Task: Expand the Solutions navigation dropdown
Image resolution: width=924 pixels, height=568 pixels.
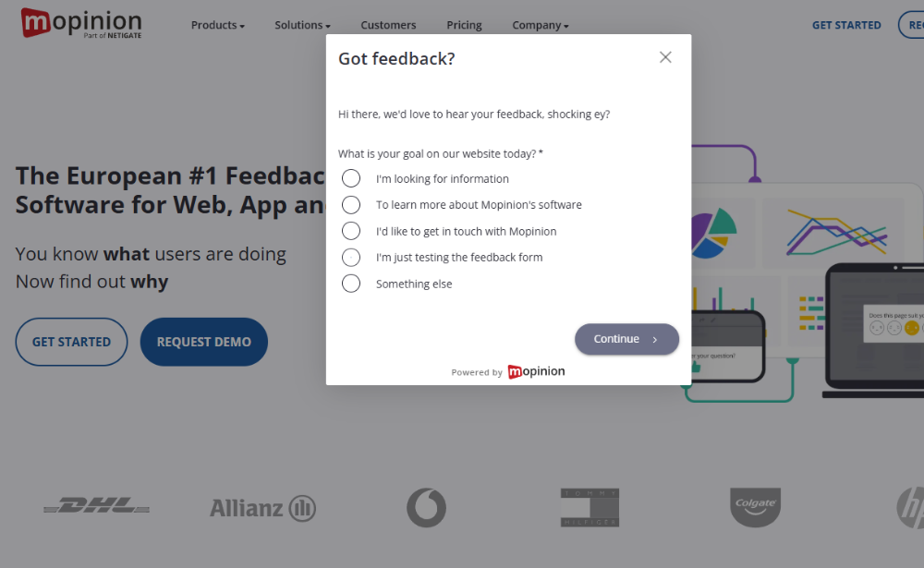Action: coord(302,25)
